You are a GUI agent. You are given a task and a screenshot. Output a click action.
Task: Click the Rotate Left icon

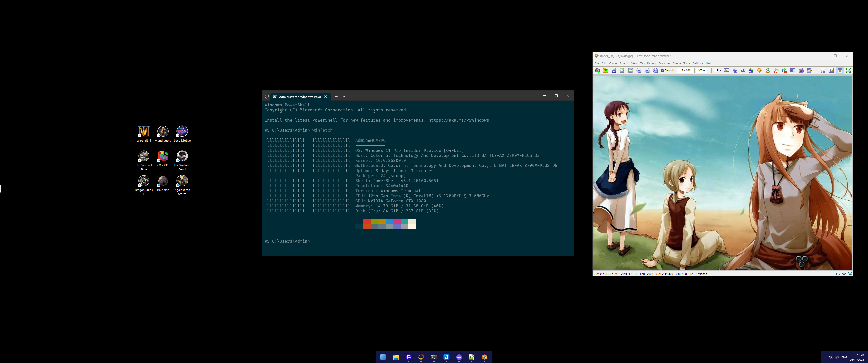coord(776,70)
